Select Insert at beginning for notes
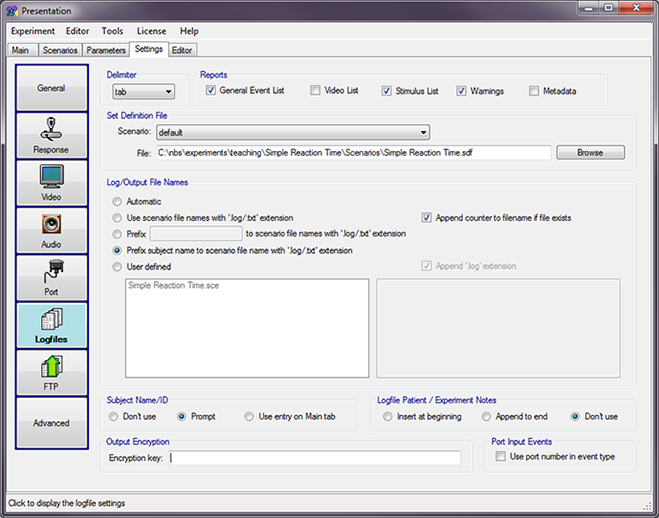659x518 pixels. pyautogui.click(x=387, y=416)
